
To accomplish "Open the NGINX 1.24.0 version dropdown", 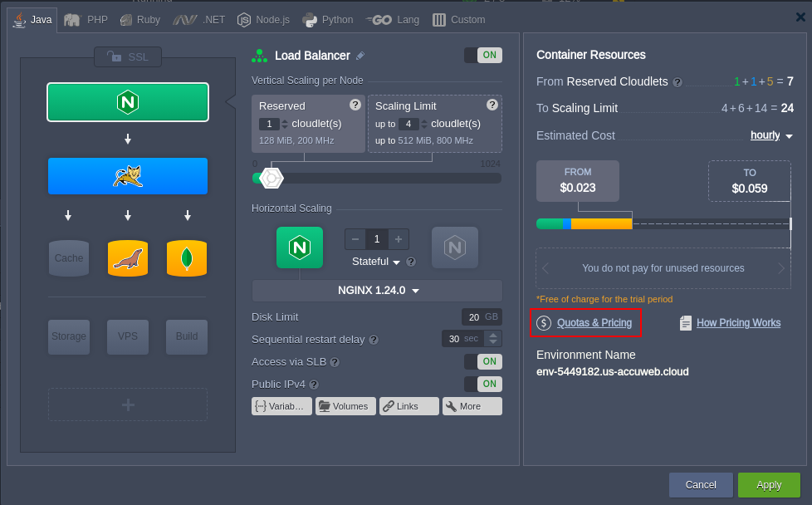I will pos(376,290).
